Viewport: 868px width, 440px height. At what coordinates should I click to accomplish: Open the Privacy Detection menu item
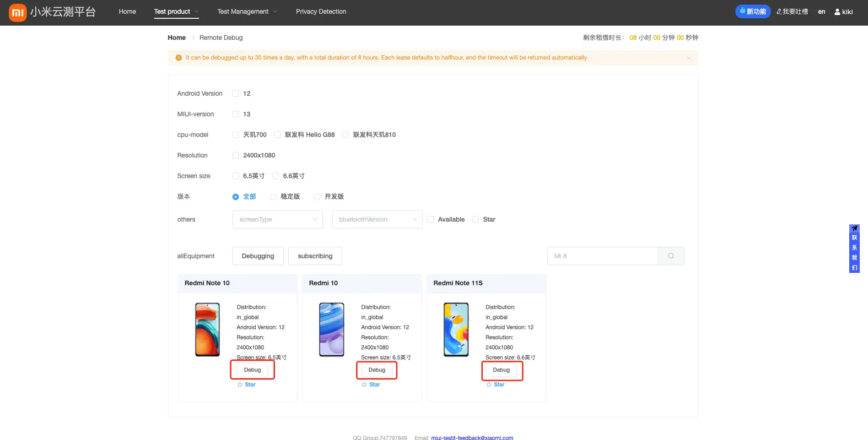[321, 11]
